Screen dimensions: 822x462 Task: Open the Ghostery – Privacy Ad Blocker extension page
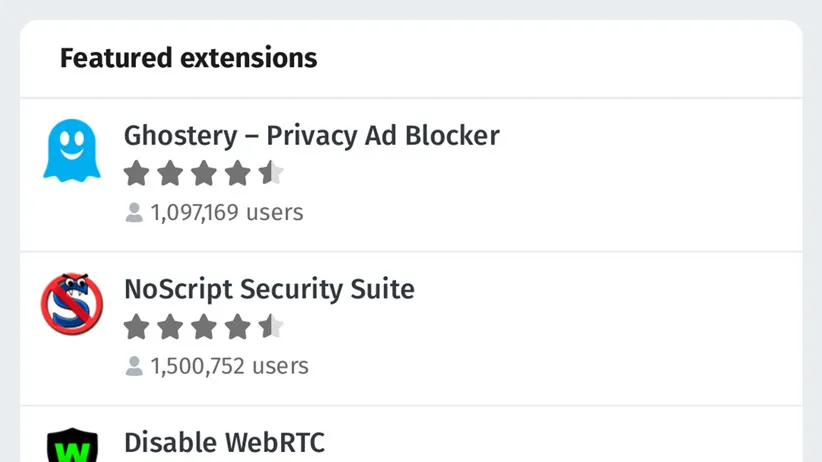click(311, 135)
